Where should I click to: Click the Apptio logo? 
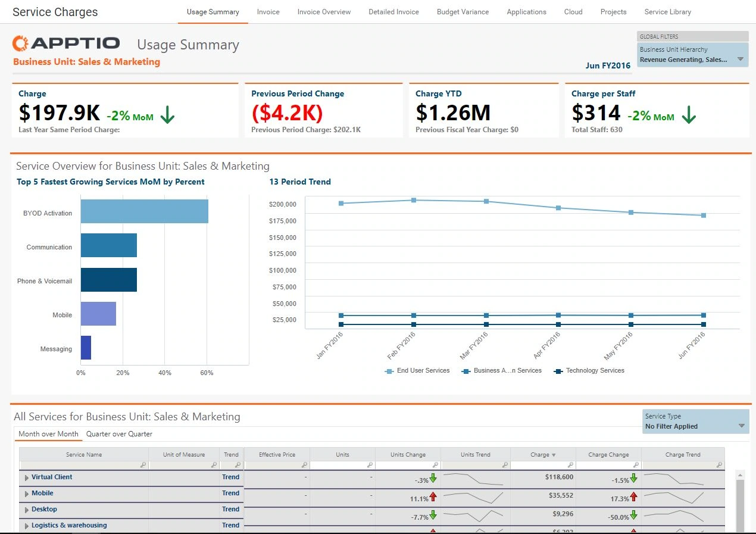[66, 43]
